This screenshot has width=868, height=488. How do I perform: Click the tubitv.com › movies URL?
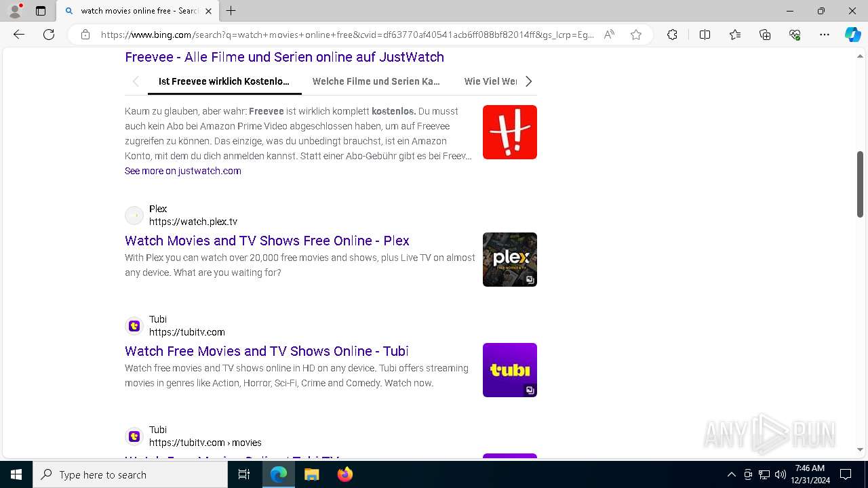[205, 443]
